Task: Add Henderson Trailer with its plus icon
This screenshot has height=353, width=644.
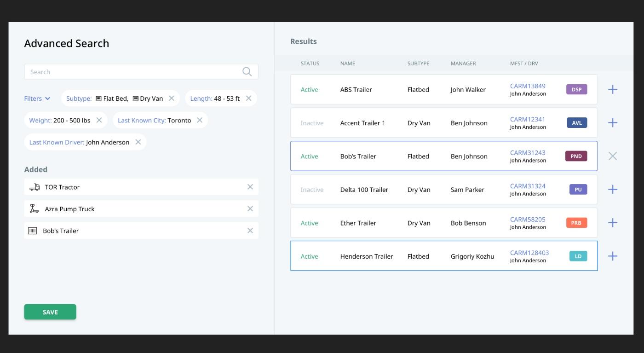Action: (613, 256)
